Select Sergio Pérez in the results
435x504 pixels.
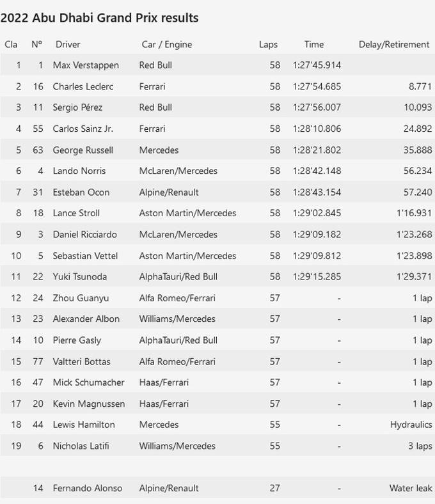click(x=77, y=107)
